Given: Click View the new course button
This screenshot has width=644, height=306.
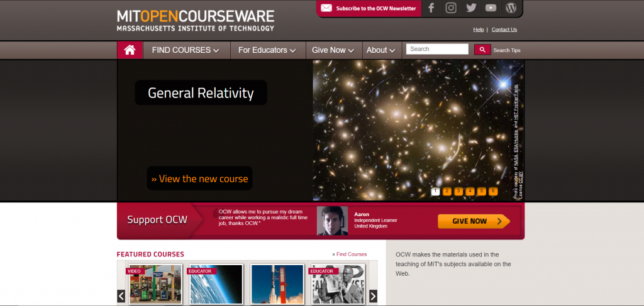Looking at the screenshot, I should pos(199,178).
